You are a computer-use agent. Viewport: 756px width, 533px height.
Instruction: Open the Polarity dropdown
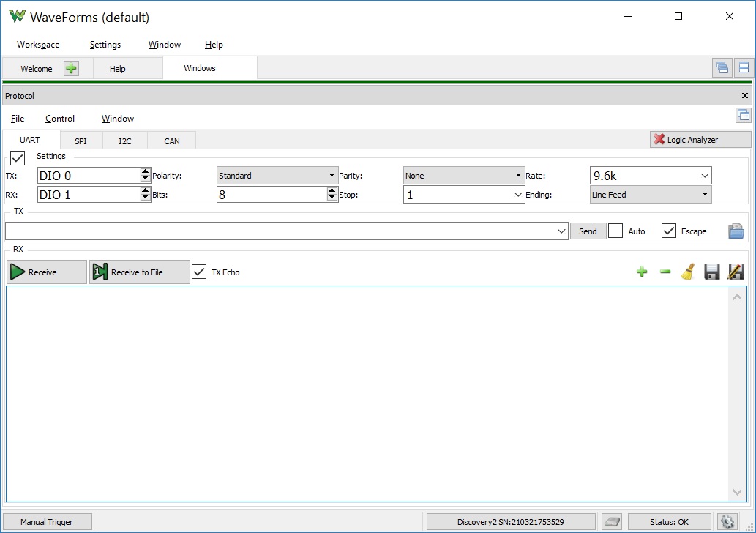tap(277, 176)
